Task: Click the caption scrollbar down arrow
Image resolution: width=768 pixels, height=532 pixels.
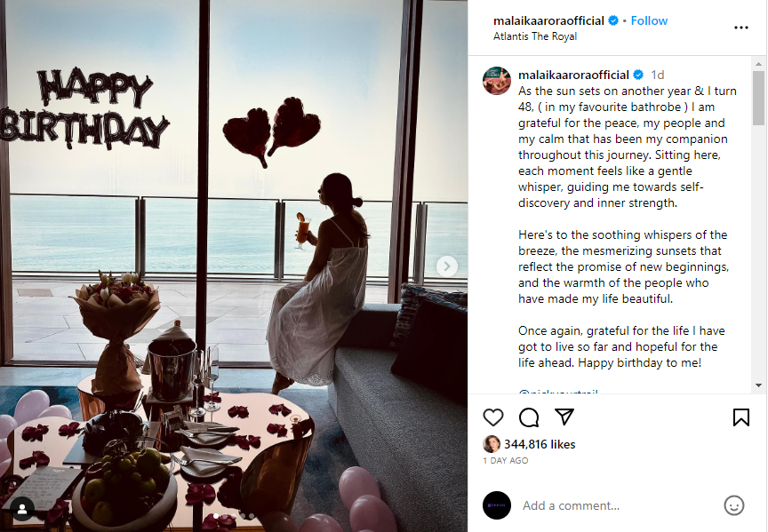Action: click(x=758, y=385)
